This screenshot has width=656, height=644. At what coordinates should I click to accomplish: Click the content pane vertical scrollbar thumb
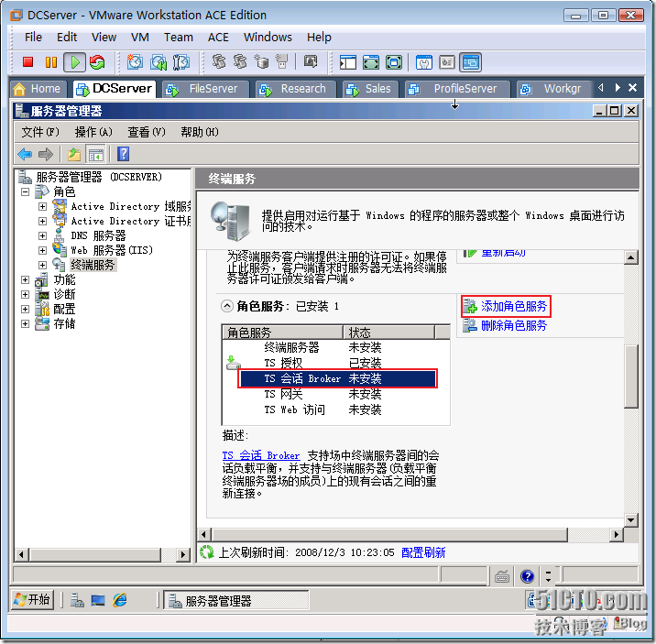[x=630, y=376]
